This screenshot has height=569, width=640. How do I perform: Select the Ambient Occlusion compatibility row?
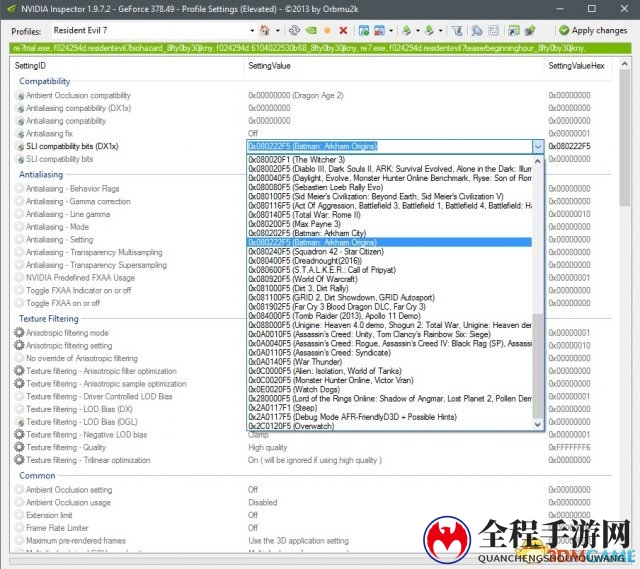click(313, 96)
